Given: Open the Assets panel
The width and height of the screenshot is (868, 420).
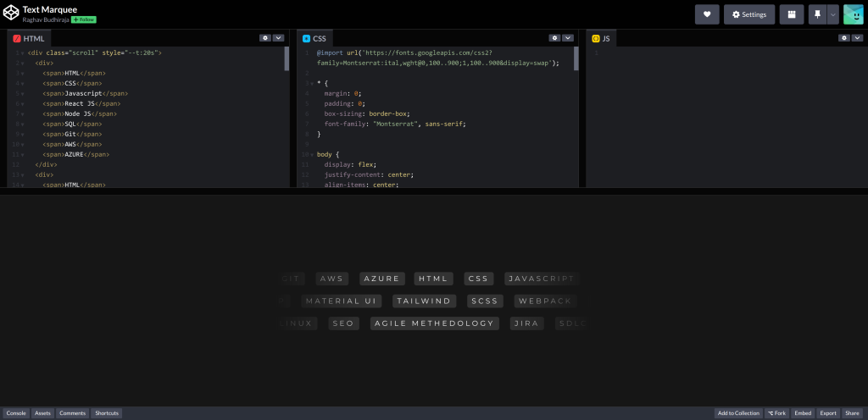Looking at the screenshot, I should pyautogui.click(x=42, y=413).
